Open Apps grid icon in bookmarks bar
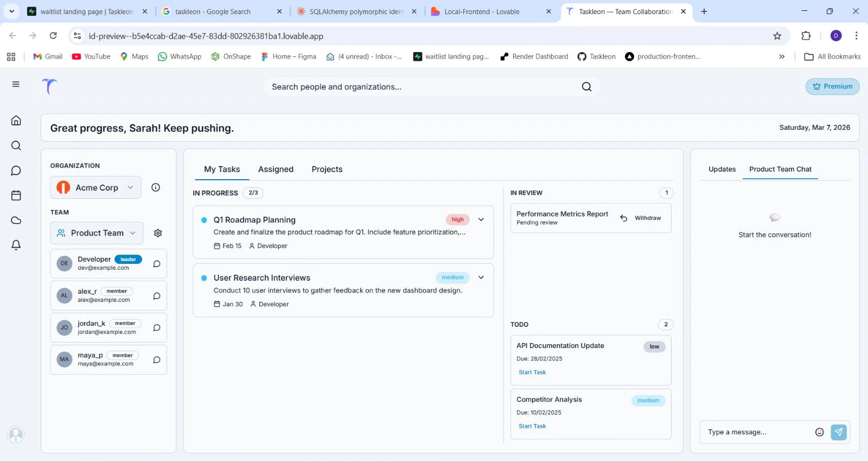The width and height of the screenshot is (868, 462). click(11, 56)
